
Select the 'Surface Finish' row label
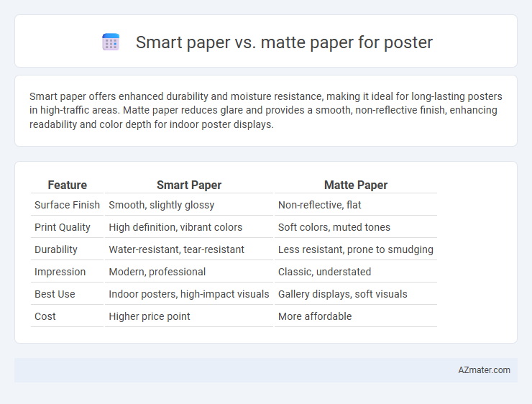(x=67, y=205)
